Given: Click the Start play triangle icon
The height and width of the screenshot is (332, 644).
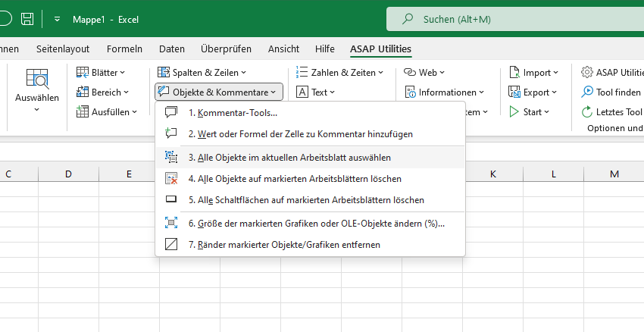Looking at the screenshot, I should tap(514, 111).
